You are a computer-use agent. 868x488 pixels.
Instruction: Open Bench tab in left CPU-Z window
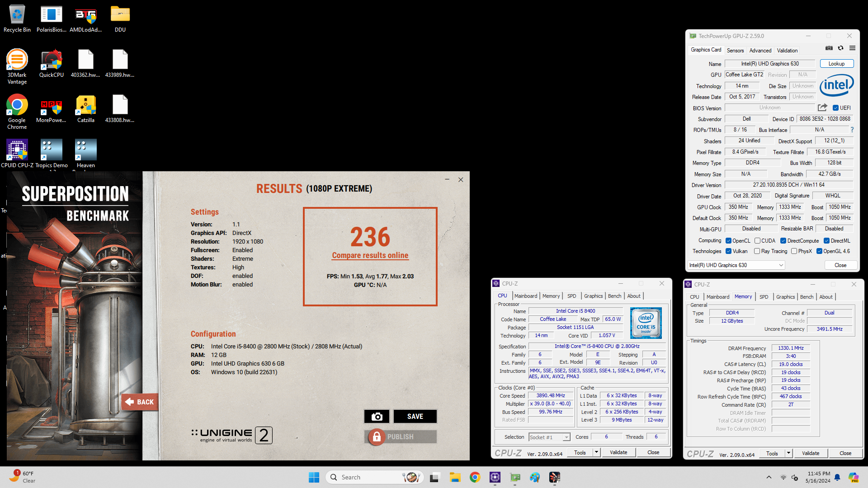pos(614,296)
